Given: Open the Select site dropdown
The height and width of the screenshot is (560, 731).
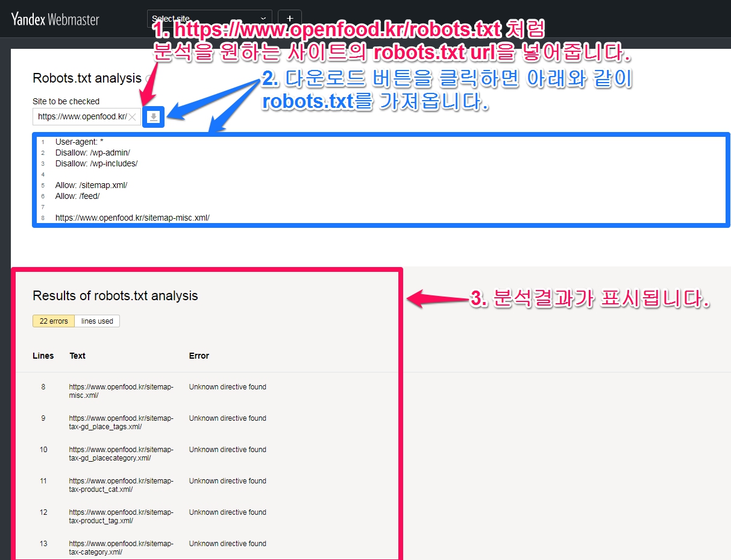Looking at the screenshot, I should click(209, 19).
